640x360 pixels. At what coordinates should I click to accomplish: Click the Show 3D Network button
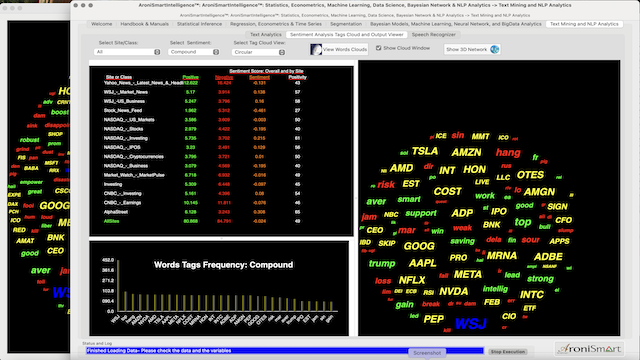pos(472,49)
